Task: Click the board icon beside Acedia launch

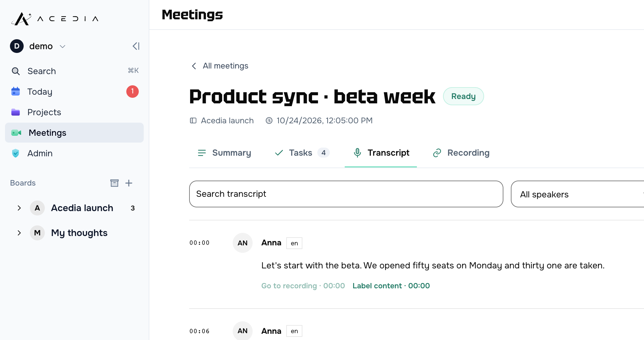Action: click(193, 120)
